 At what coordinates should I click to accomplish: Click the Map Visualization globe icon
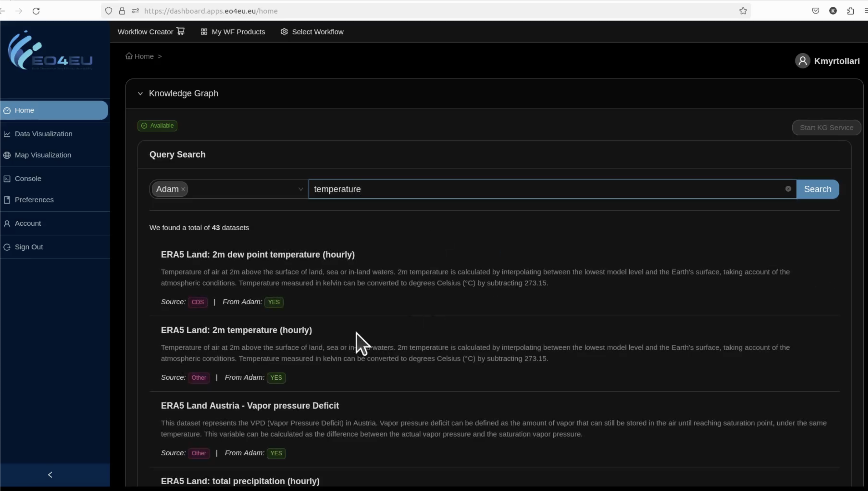(x=7, y=155)
